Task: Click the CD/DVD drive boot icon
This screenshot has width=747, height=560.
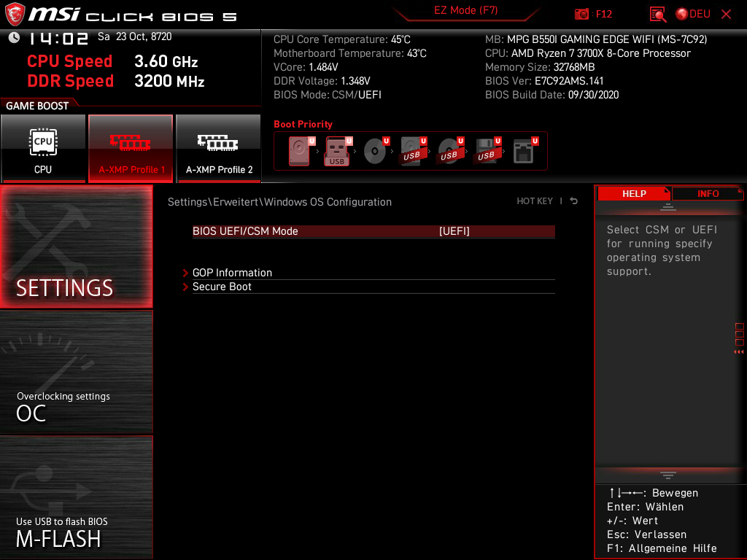Action: (x=375, y=149)
